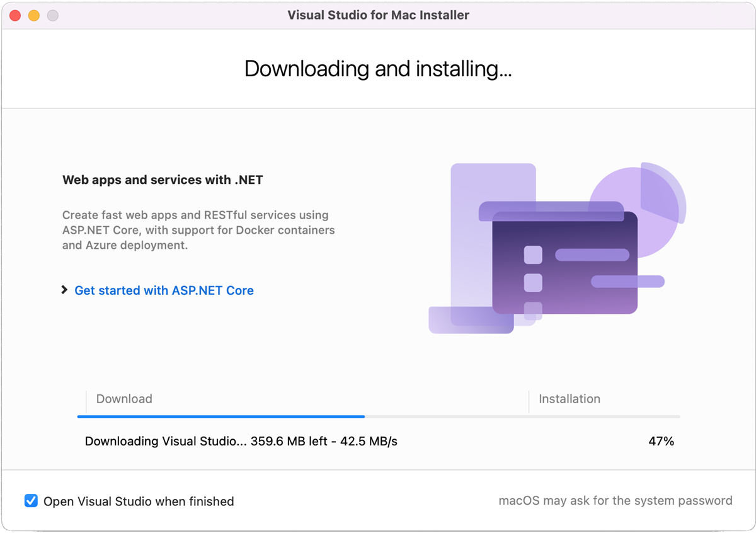756x533 pixels.
Task: Click the pie chart graphic in illustration
Action: coord(636,207)
